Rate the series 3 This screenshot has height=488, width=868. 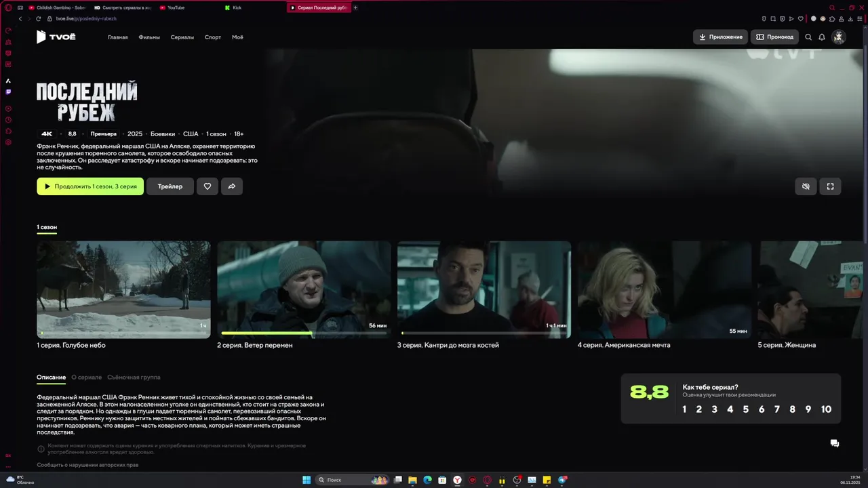pos(714,409)
